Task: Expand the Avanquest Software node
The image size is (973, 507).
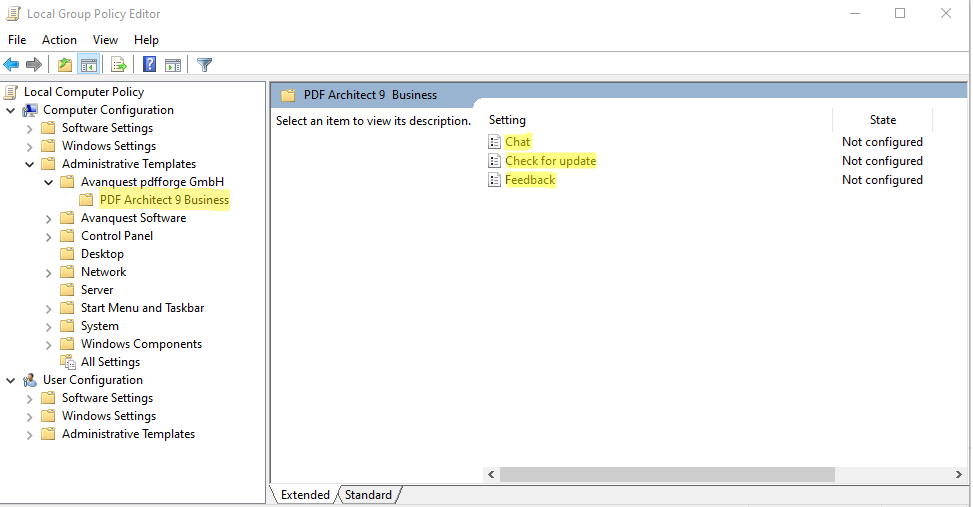Action: [x=48, y=219]
